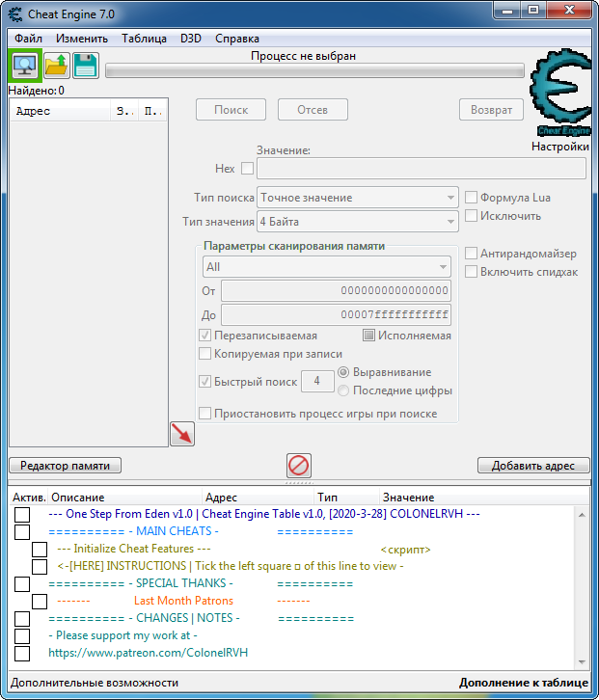This screenshot has height=700, width=599.
Task: Toggle the Исполняемая checkbox
Action: coord(368,336)
